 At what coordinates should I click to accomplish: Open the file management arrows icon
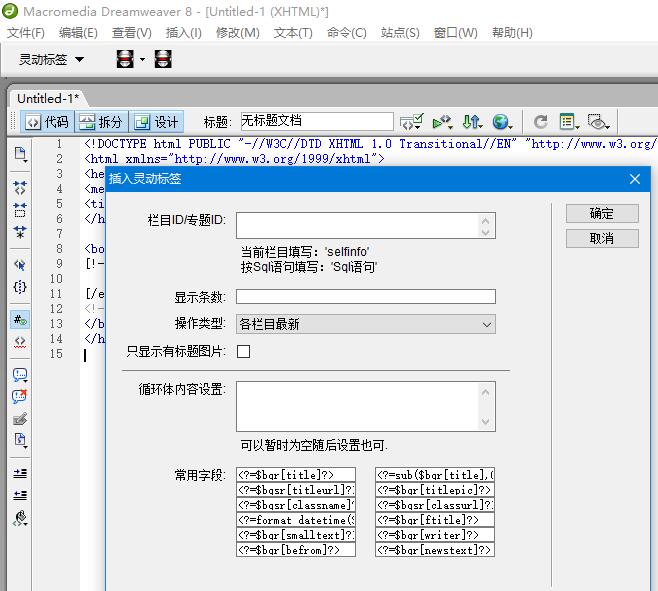[472, 122]
